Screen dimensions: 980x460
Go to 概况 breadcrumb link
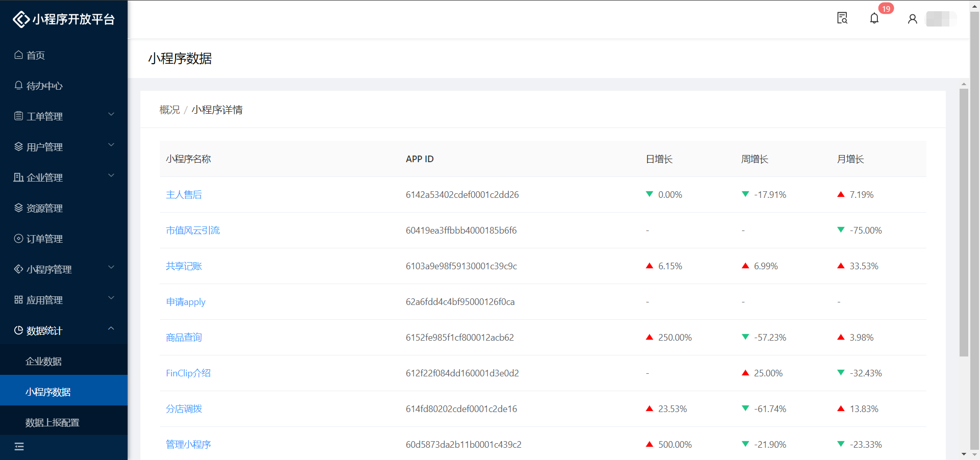click(x=169, y=110)
